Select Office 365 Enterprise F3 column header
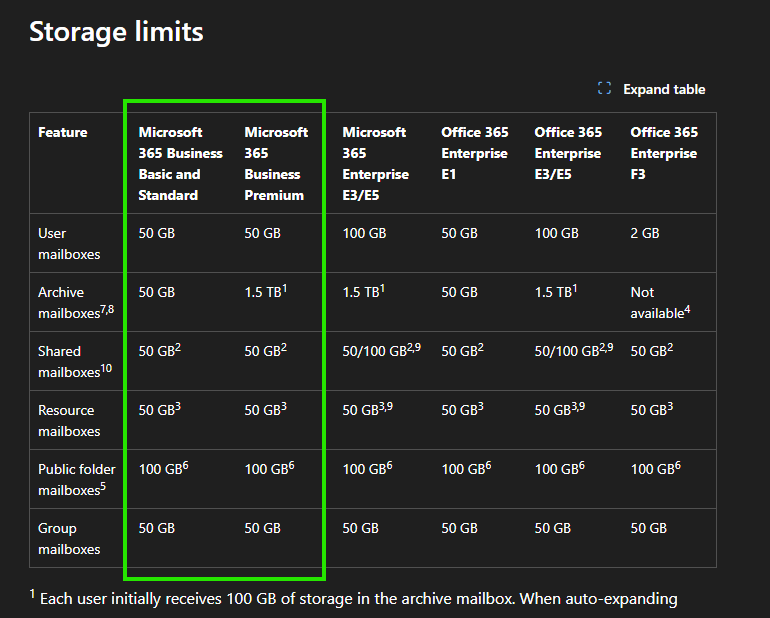The image size is (770, 618). tap(664, 153)
